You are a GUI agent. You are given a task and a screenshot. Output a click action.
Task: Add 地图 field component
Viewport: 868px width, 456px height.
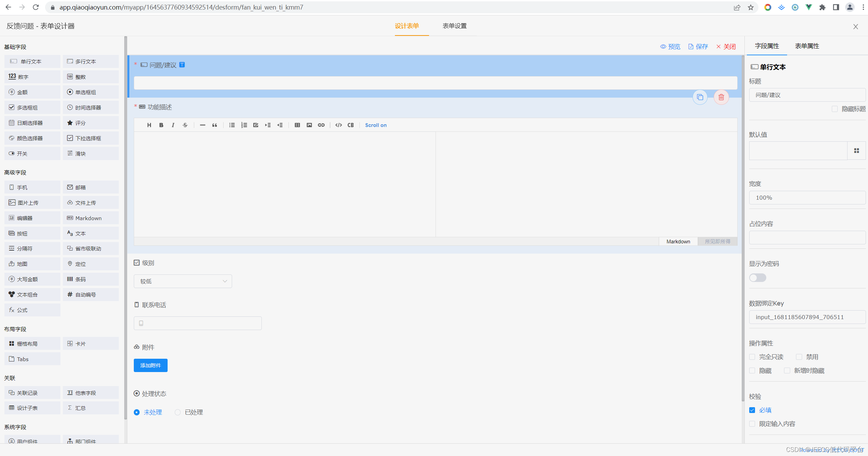(x=32, y=264)
